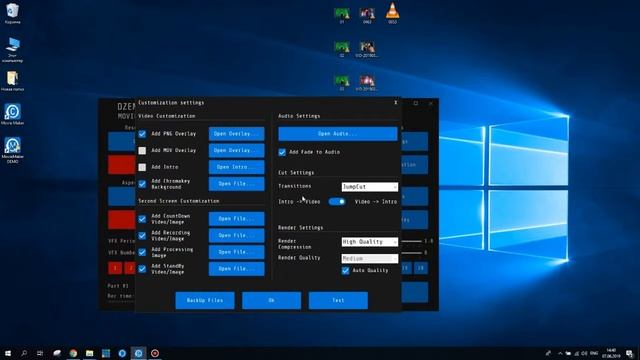Open file for Chromakey Background
This screenshot has height=360, width=640.
coord(236,184)
